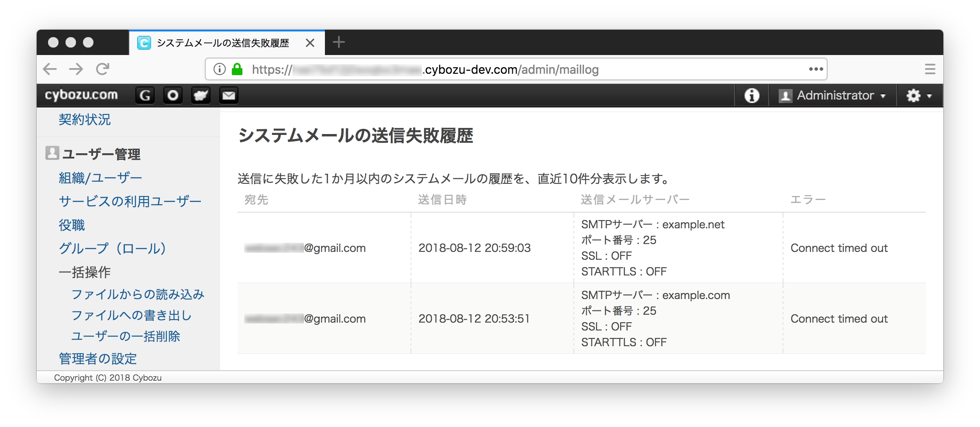This screenshot has width=980, height=427.
Task: Click the URL address field
Action: [480, 69]
